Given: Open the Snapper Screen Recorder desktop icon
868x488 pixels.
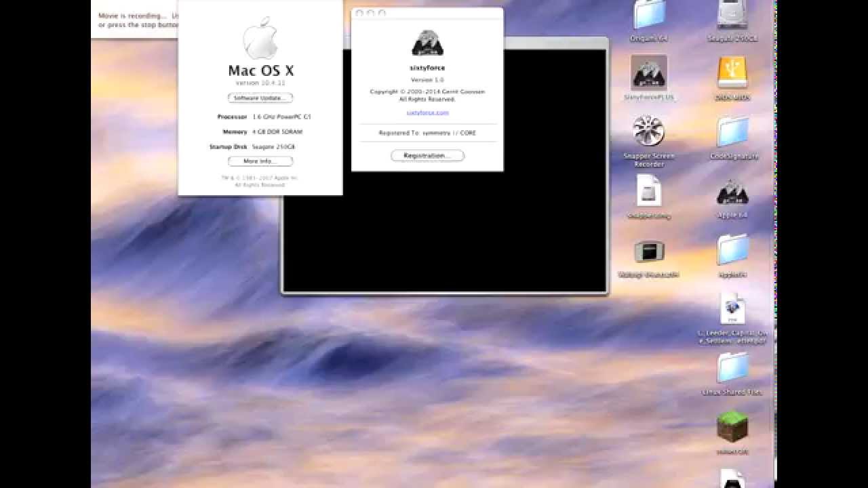Looking at the screenshot, I should [648, 130].
